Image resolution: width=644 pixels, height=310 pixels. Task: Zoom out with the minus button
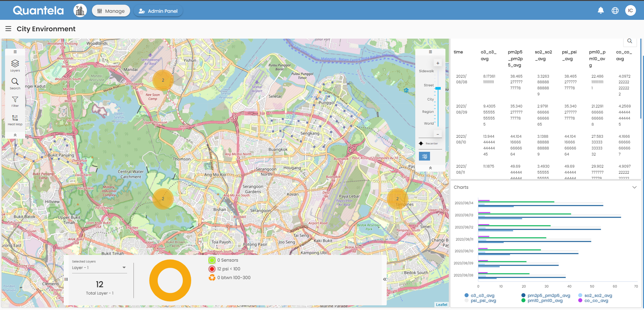438,134
